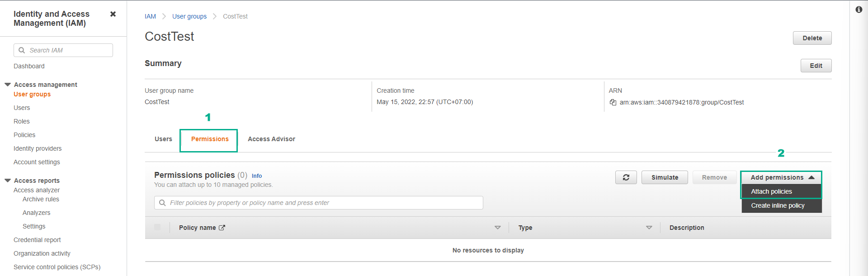This screenshot has width=868, height=276.
Task: Click the external link icon beside Policy name
Action: 222,228
